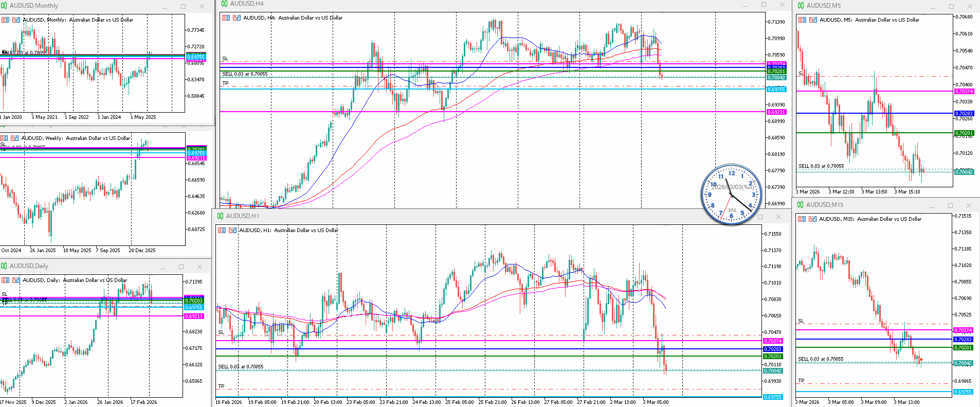Click candlestick icon in AUDUSD,H1 title bar
The image size is (980, 407).
click(220, 216)
